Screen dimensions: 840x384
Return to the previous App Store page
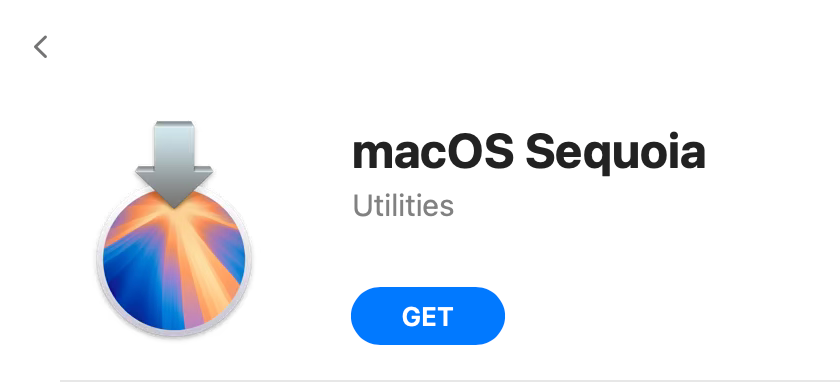click(41, 47)
